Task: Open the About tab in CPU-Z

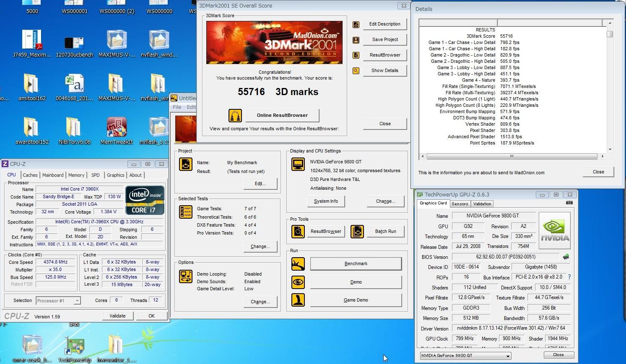Action: (x=135, y=175)
